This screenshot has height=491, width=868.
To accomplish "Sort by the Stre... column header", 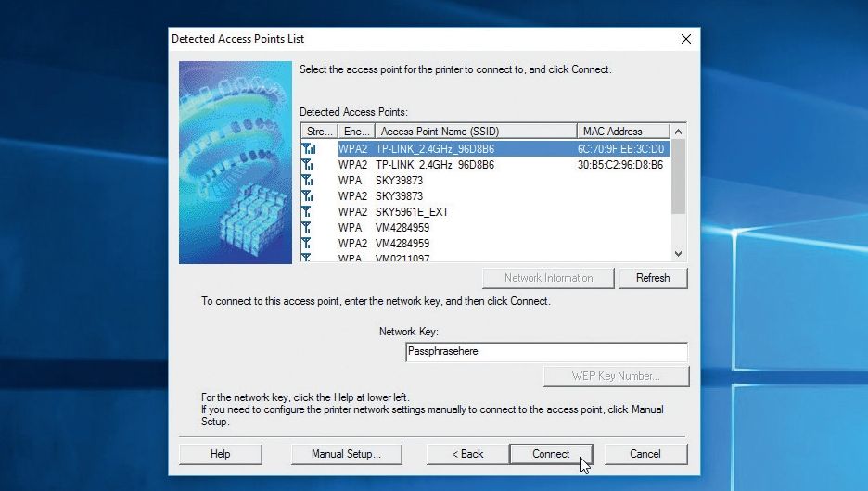I will coord(319,132).
